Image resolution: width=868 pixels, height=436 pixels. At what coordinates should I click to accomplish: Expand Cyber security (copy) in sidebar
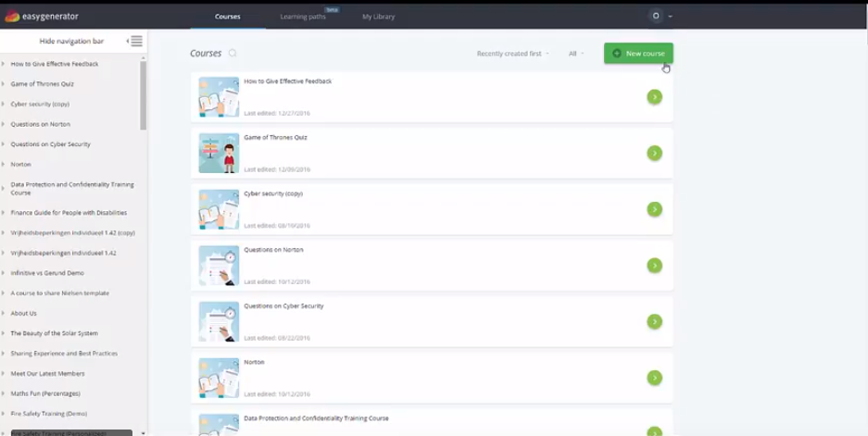coord(3,104)
